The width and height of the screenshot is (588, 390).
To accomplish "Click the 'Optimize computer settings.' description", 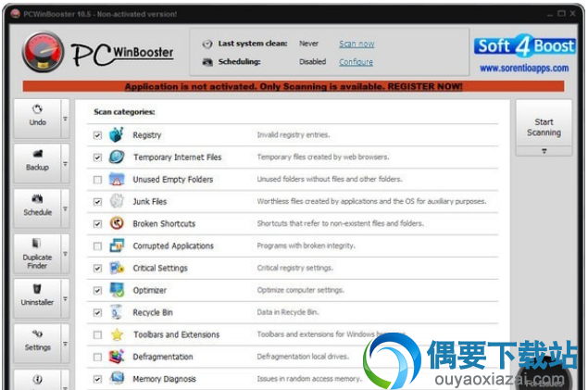I will [300, 290].
